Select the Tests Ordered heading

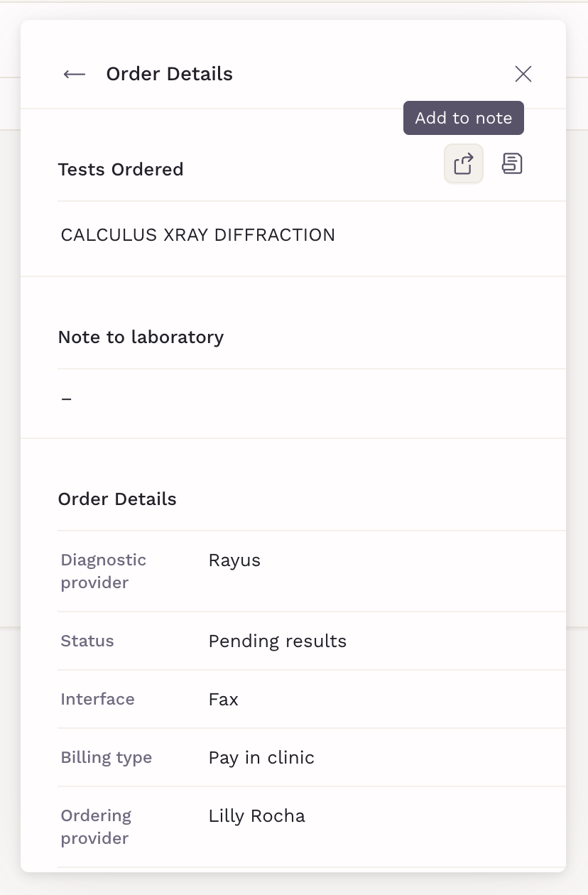click(x=121, y=169)
